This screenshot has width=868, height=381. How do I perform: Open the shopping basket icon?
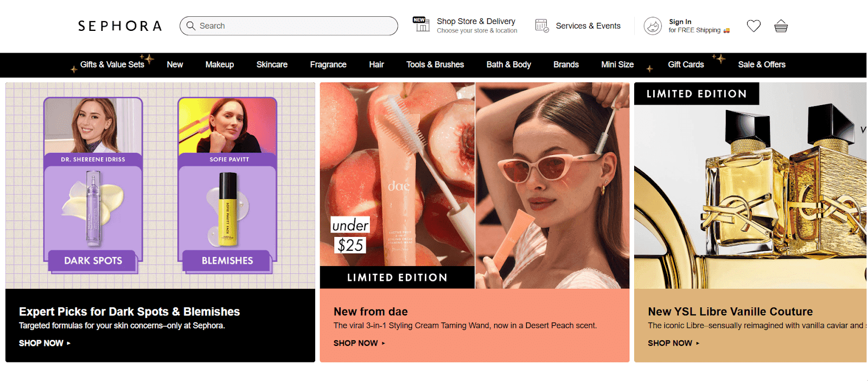click(x=781, y=26)
